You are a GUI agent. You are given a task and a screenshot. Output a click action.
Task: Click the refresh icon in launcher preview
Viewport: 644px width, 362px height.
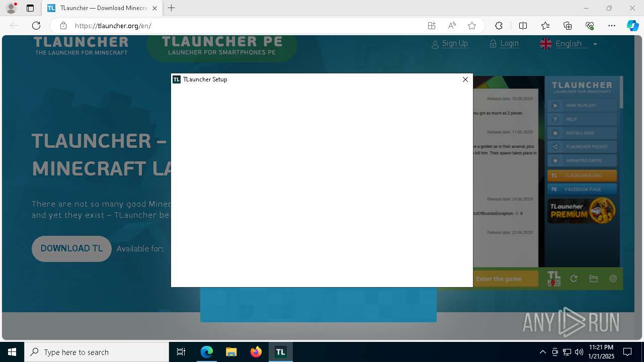pos(574,279)
